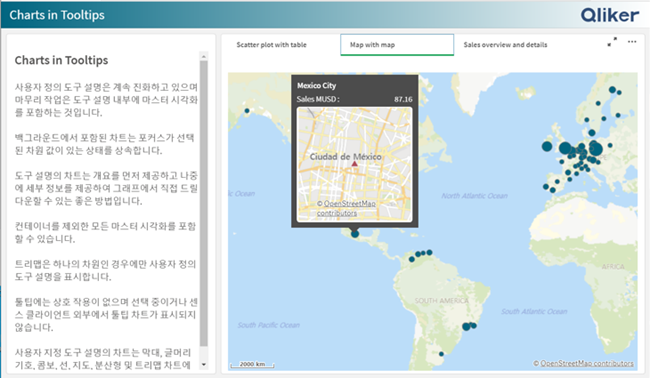Image resolution: width=650 pixels, height=378 pixels.
Task: Open Sales overview and details tab
Action: (505, 45)
